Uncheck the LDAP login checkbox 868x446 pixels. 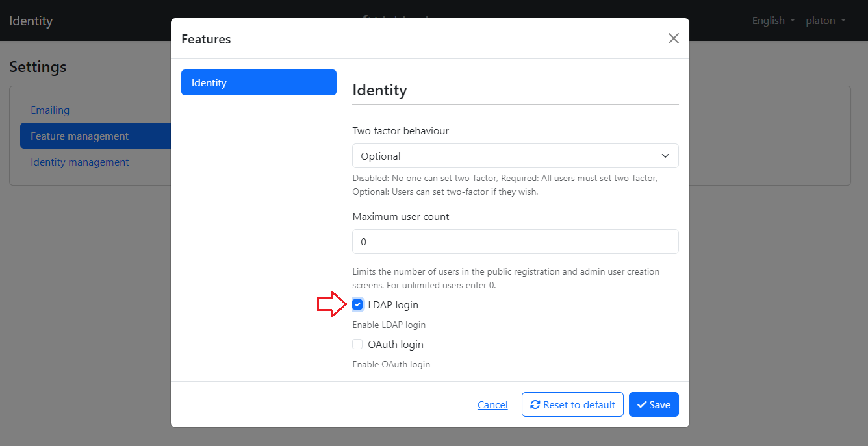(357, 304)
